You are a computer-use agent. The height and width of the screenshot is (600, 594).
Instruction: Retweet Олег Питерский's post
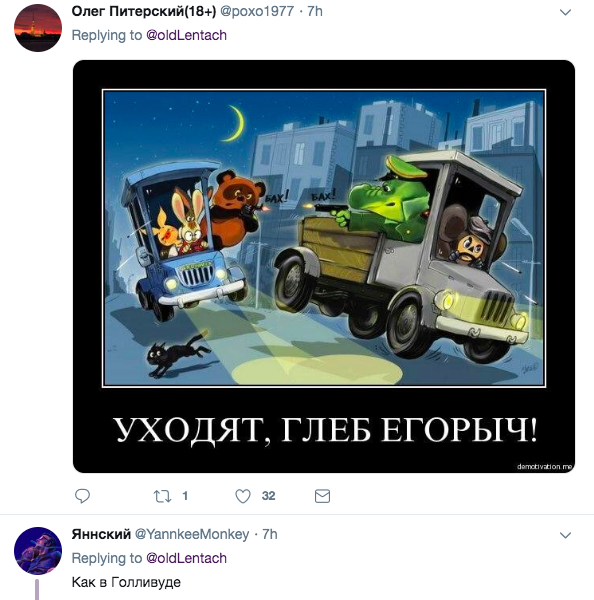point(162,496)
